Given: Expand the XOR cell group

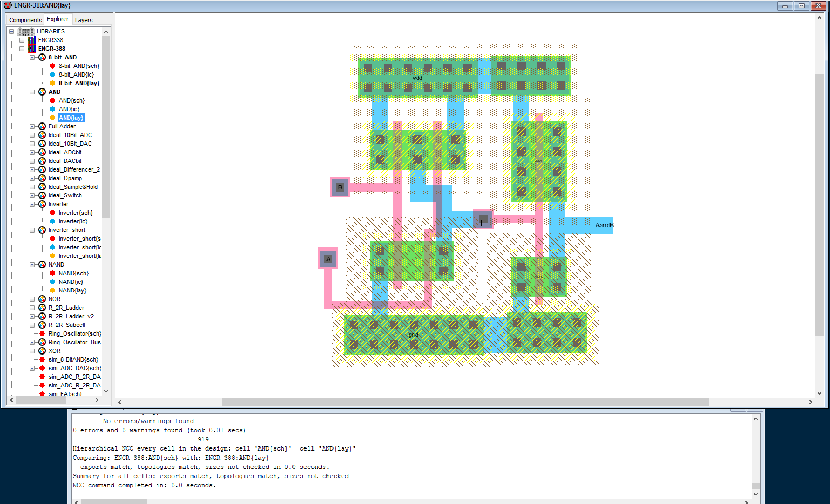Looking at the screenshot, I should pos(32,351).
